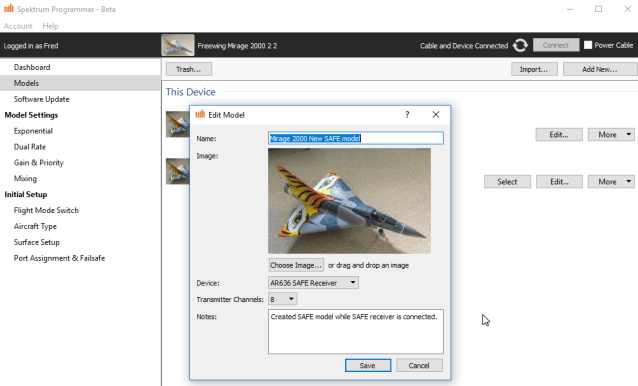Close the Edit Model dialog

coord(436,115)
